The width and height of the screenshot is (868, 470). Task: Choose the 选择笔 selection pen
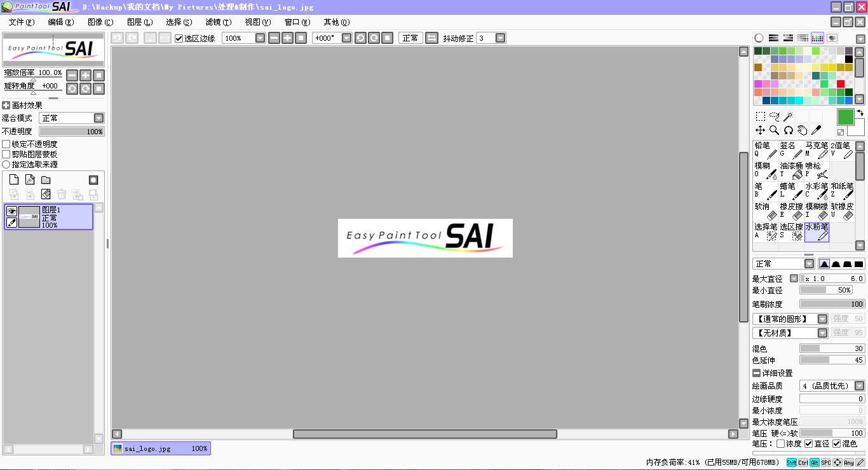[766, 232]
